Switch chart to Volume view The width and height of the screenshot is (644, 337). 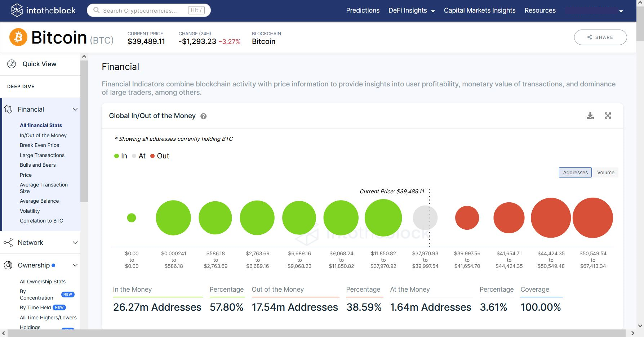(x=605, y=172)
